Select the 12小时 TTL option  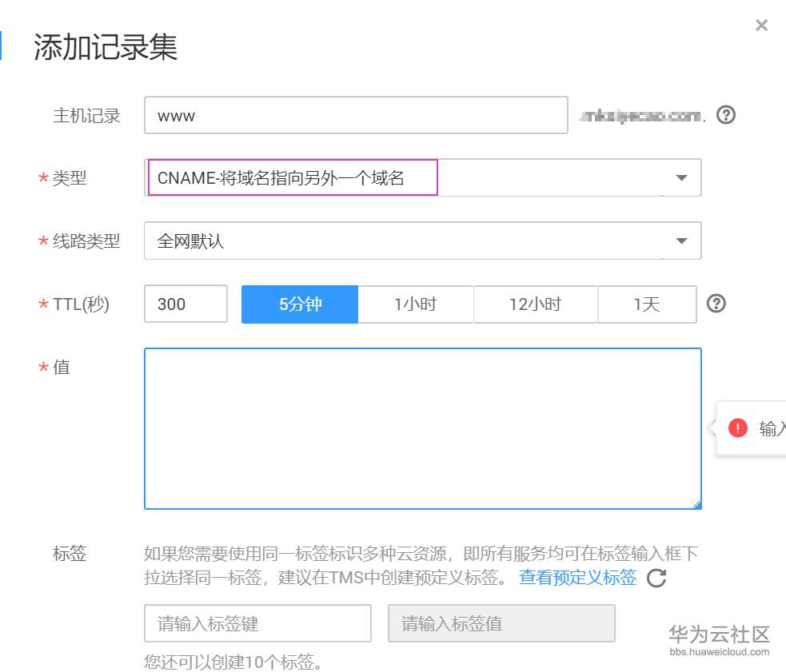coord(536,304)
